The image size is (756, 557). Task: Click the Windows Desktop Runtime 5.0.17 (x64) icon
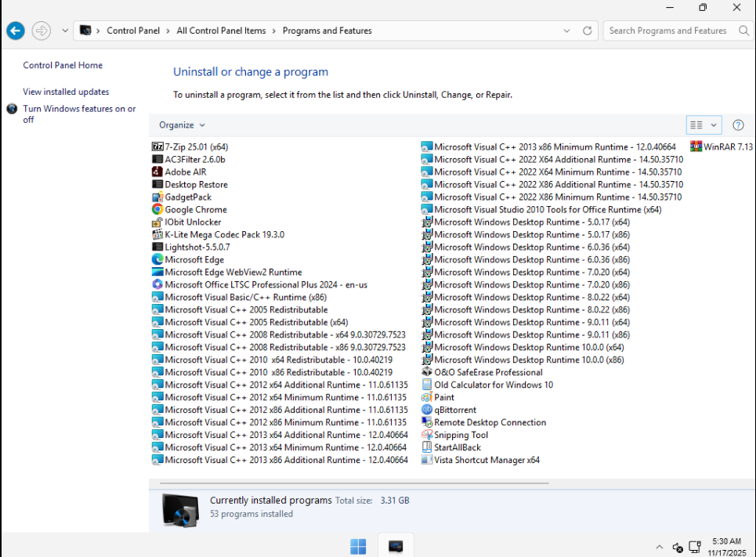(x=427, y=222)
